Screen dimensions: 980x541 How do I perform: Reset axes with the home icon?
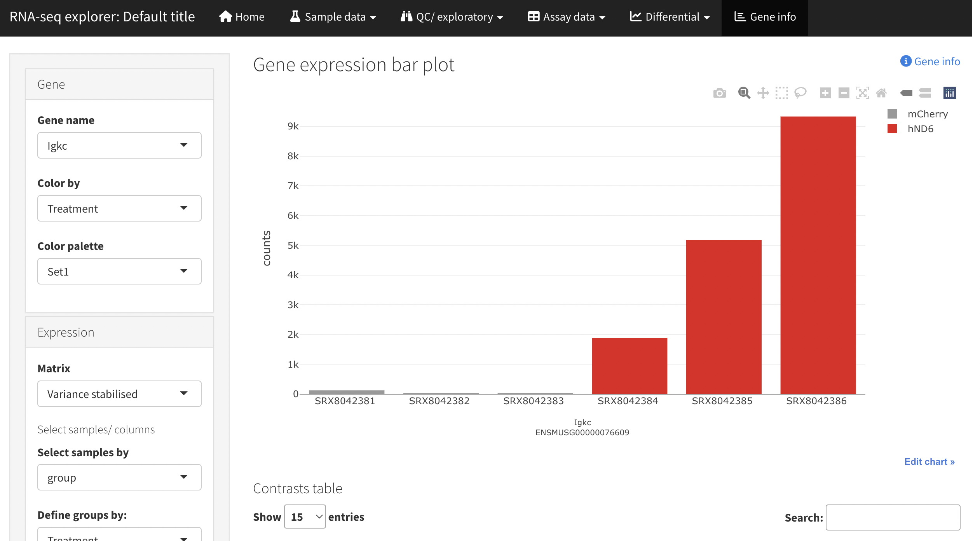[x=881, y=93]
